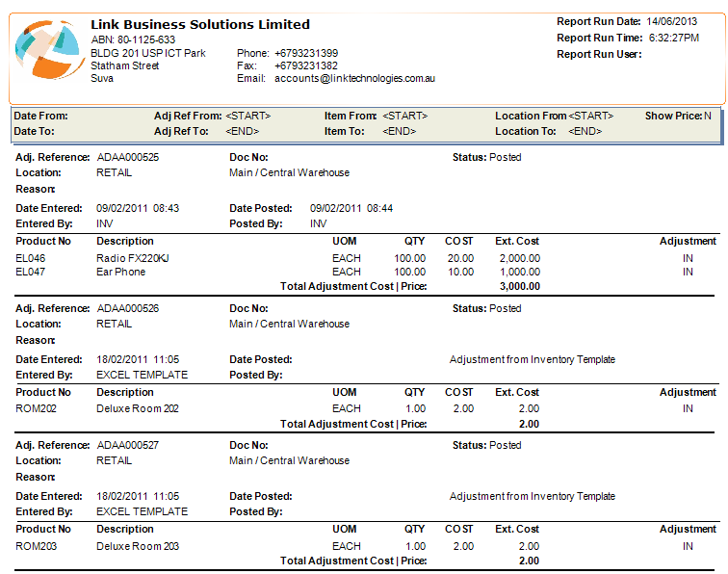Select product number EL047
This screenshot has width=728, height=574.
[x=31, y=272]
